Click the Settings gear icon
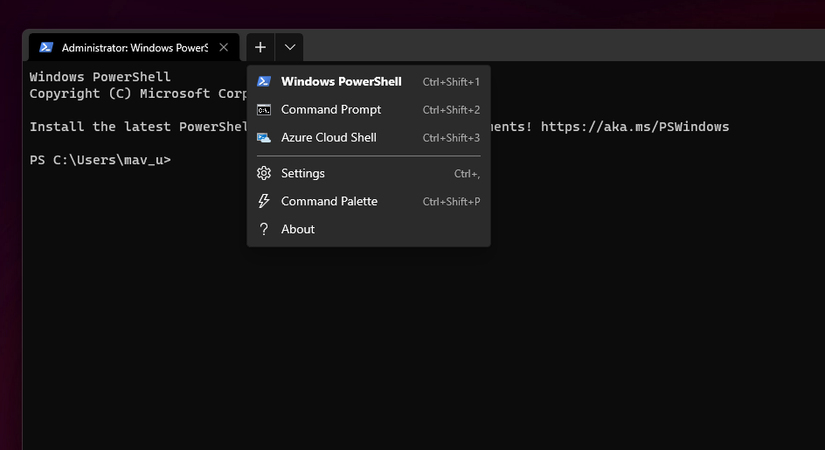This screenshot has height=450, width=825. [264, 173]
